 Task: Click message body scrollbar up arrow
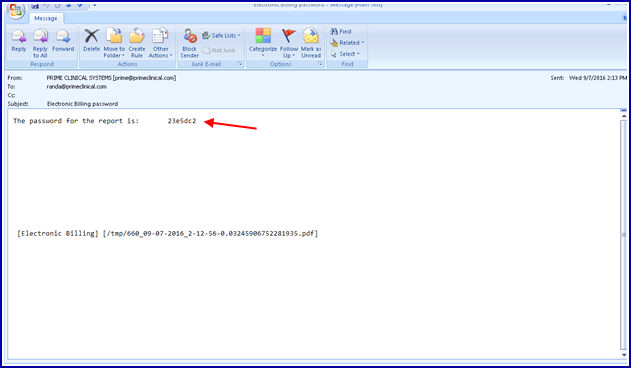click(x=624, y=116)
